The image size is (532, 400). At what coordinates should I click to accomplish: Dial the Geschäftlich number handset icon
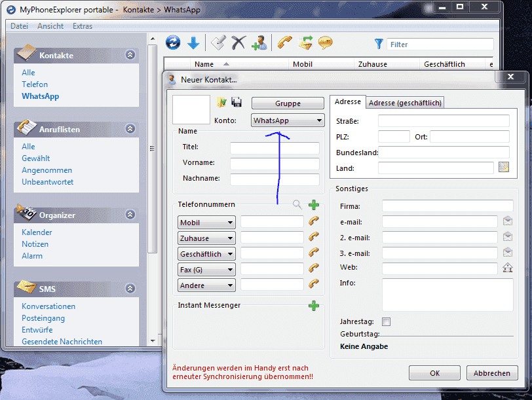point(314,253)
